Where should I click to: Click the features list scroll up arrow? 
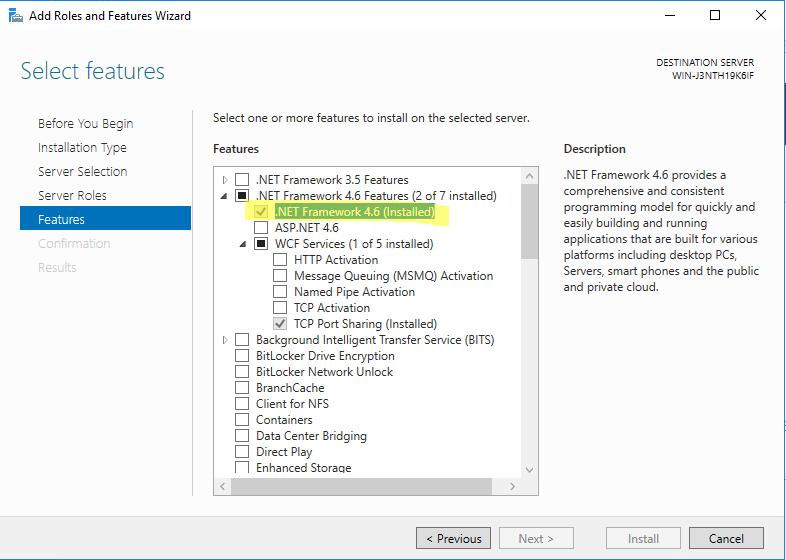tap(529, 176)
